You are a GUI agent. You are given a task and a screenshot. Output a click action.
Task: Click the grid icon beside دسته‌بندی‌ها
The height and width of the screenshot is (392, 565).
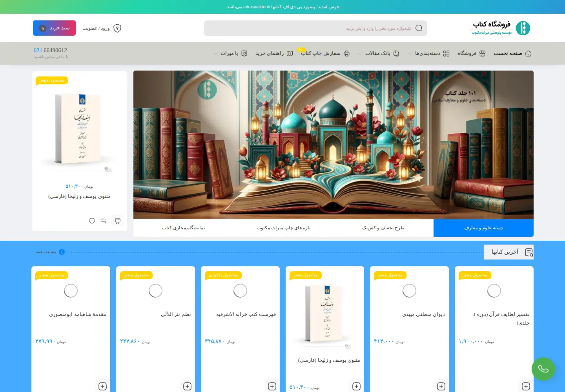coord(447,53)
